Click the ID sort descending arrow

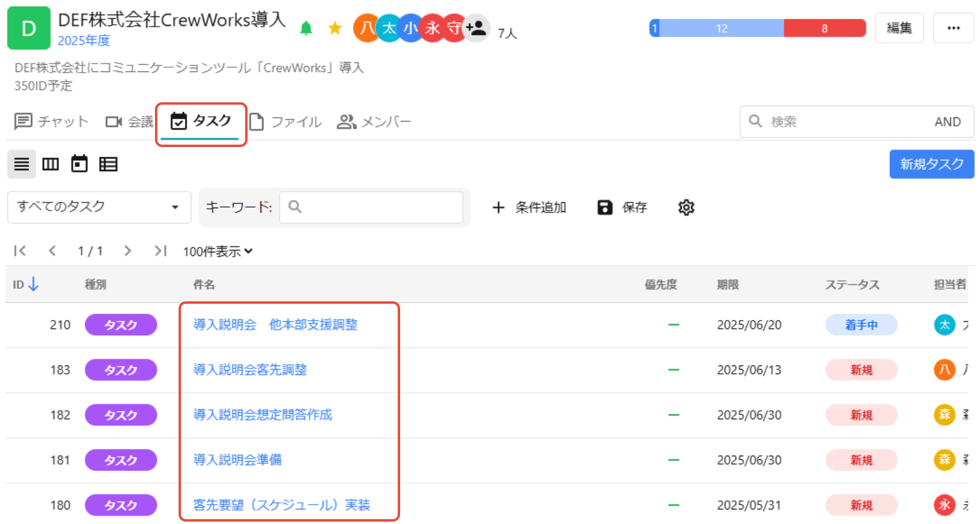coord(34,284)
